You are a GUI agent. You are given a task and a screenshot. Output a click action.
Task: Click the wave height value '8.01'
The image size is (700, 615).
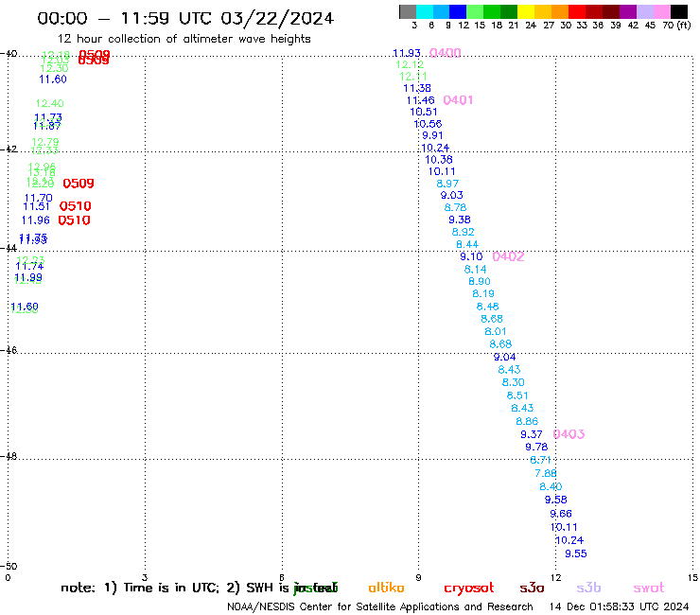click(x=495, y=332)
